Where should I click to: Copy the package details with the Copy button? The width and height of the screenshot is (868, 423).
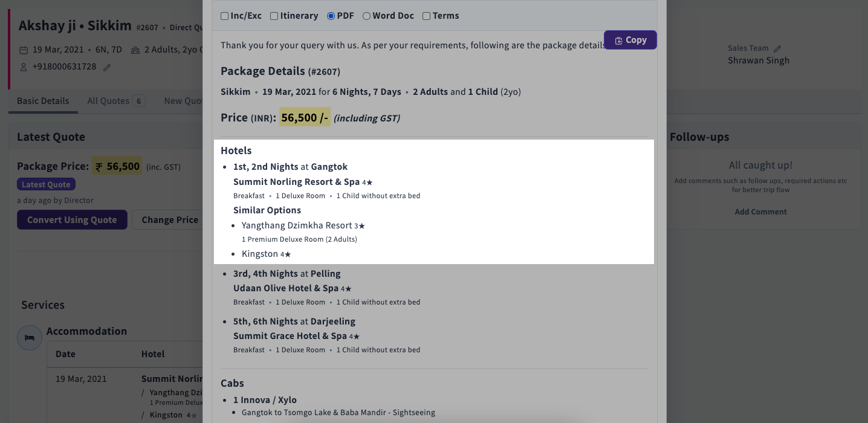(630, 40)
